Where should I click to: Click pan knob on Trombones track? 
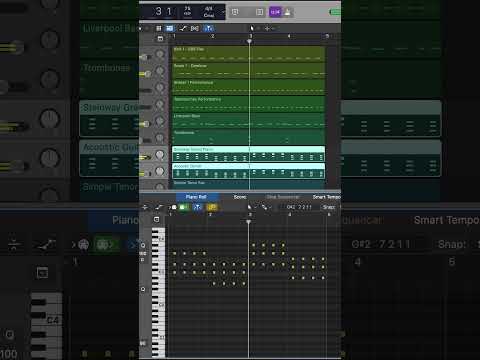click(160, 137)
